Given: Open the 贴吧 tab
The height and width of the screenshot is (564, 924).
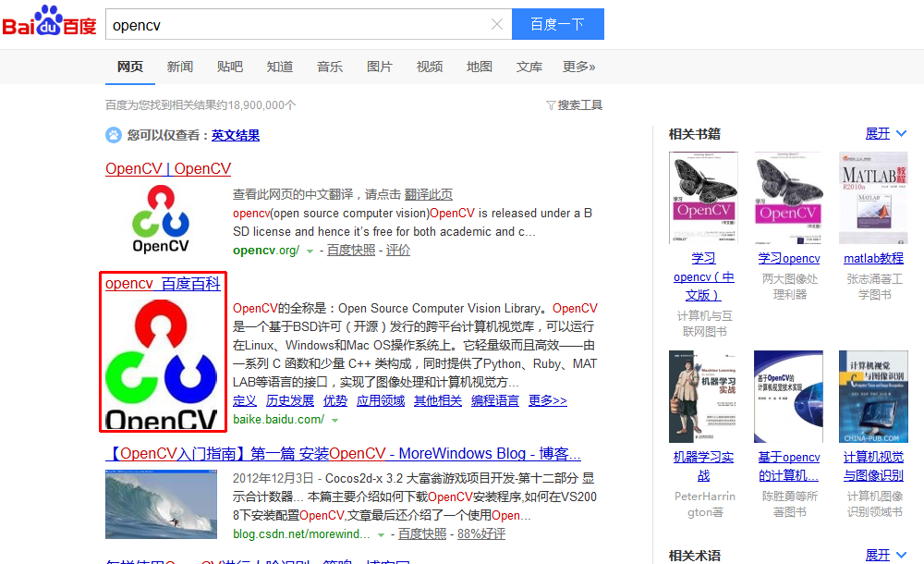Looking at the screenshot, I should pos(230,67).
